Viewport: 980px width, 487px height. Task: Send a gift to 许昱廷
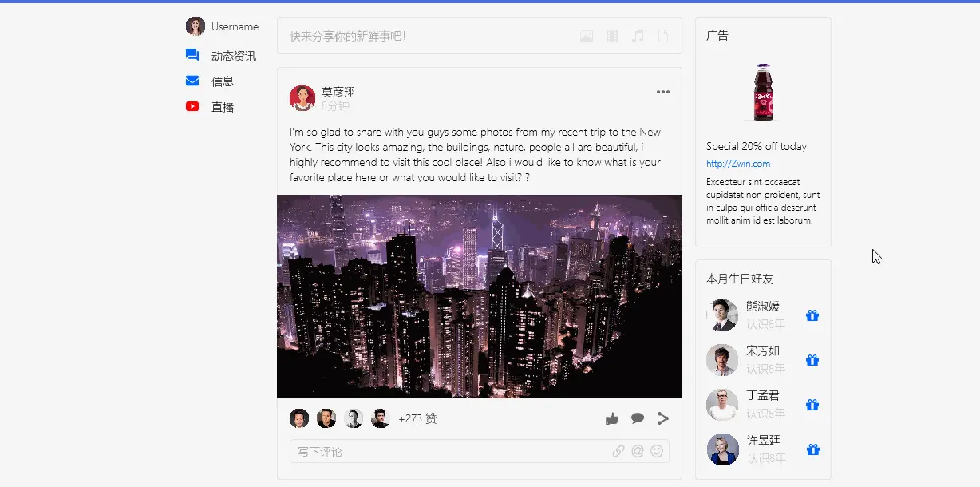point(812,449)
